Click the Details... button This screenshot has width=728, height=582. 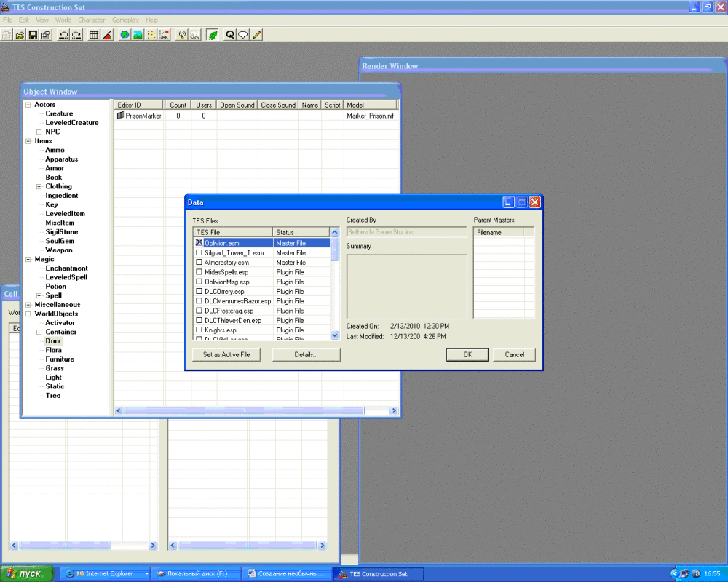point(306,354)
